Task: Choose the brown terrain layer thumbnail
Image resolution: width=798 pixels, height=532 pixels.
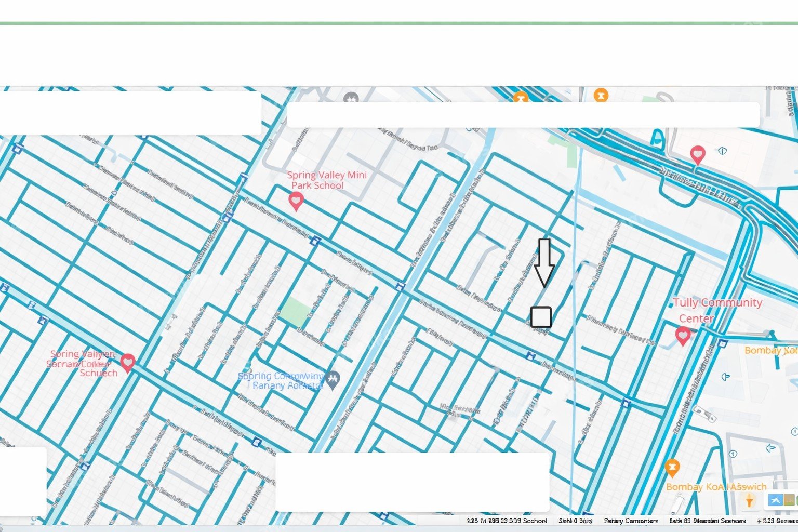Action: 789,500
